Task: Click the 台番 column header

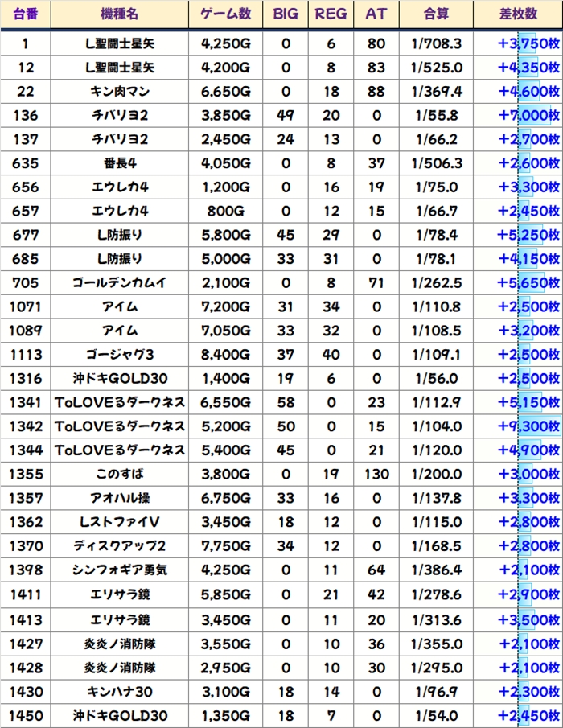Action: 26,14
